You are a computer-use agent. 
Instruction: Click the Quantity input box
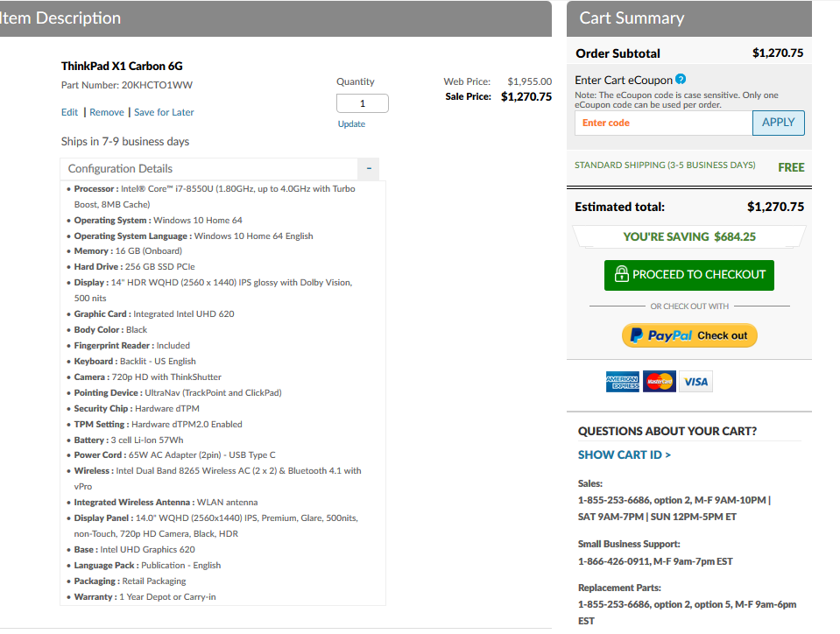pyautogui.click(x=363, y=103)
